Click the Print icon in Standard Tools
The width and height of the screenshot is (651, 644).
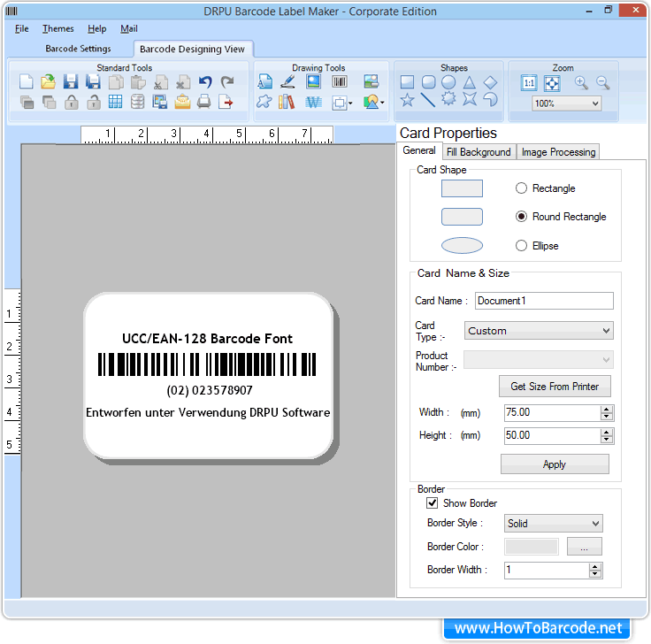tap(204, 103)
